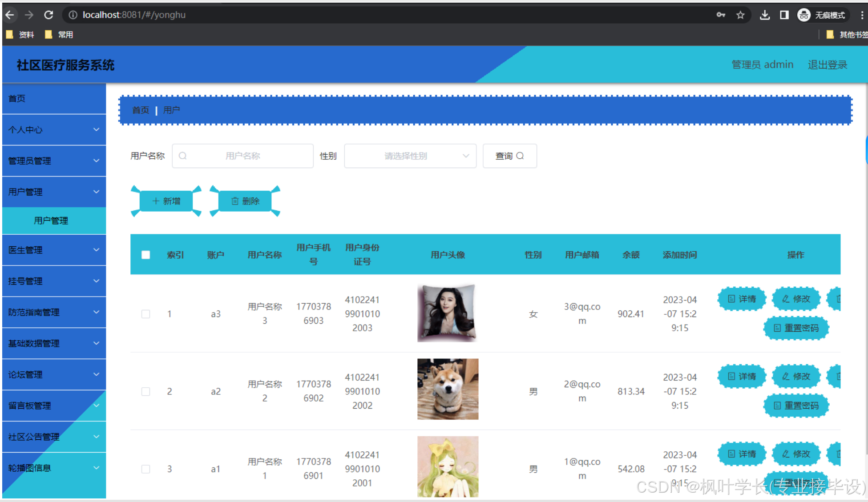Click 修改 for user a1
The width and height of the screenshot is (868, 502).
(x=796, y=454)
